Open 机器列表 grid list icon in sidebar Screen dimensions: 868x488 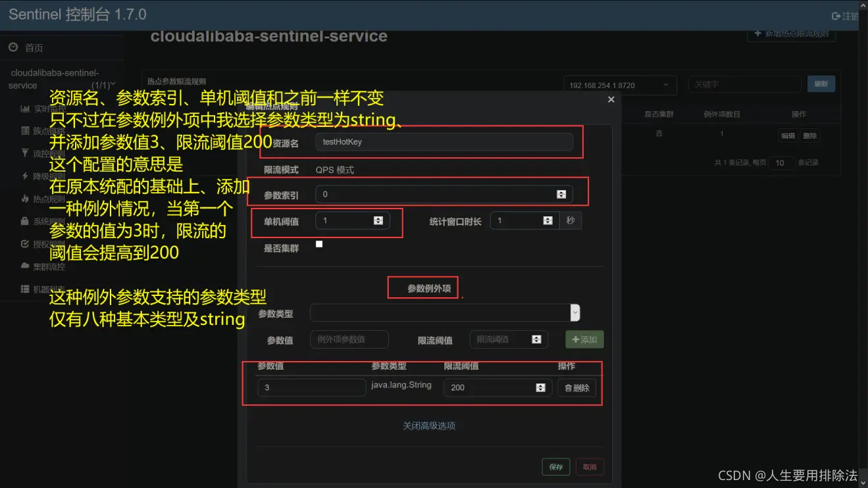tap(25, 289)
